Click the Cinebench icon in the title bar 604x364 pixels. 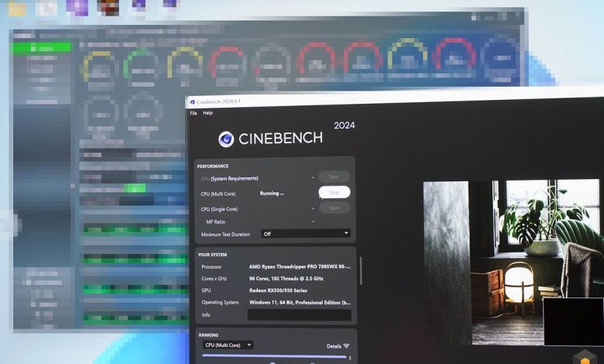click(192, 102)
